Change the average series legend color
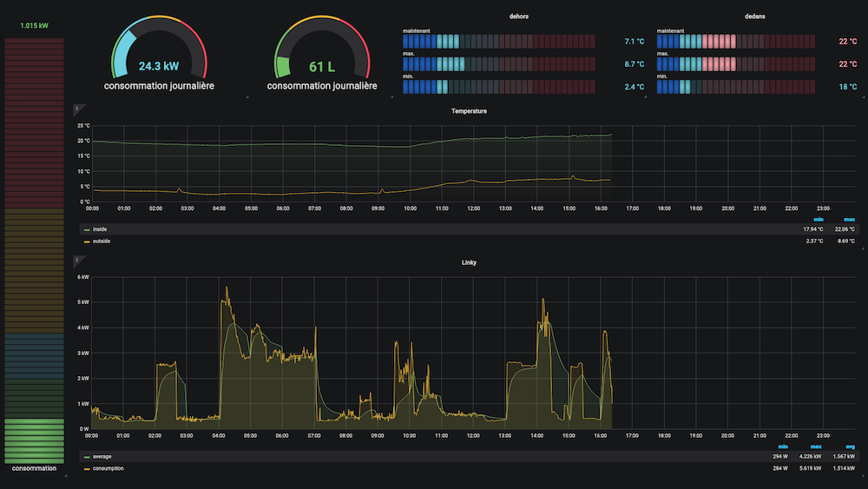Image resolution: width=868 pixels, height=489 pixels. [x=87, y=458]
